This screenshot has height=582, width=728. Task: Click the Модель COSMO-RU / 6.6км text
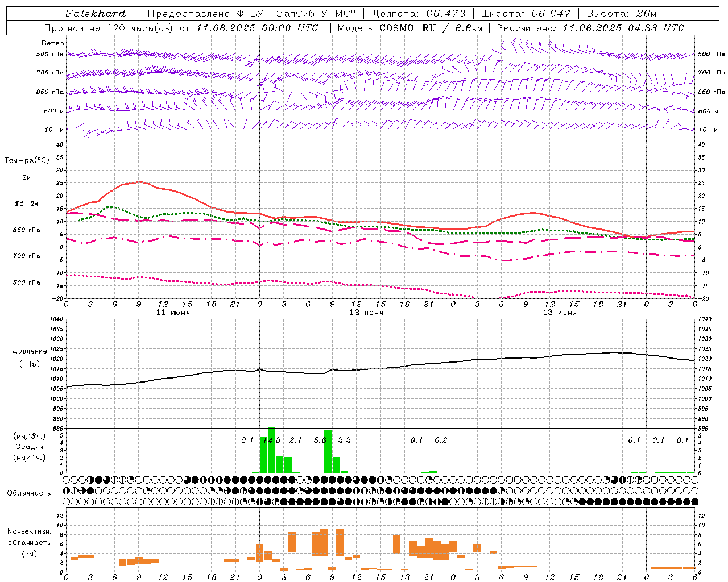pos(410,28)
